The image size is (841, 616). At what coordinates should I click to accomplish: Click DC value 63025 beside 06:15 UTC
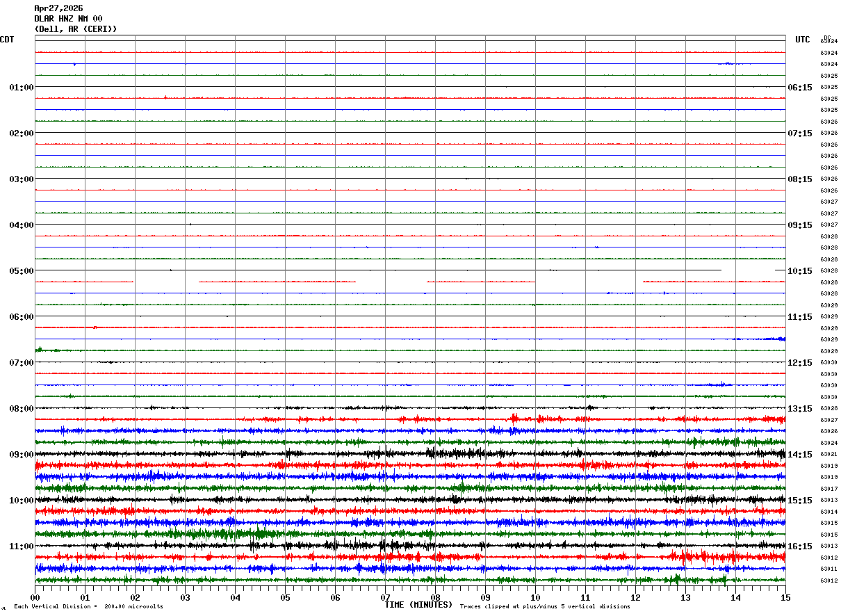[x=828, y=88]
